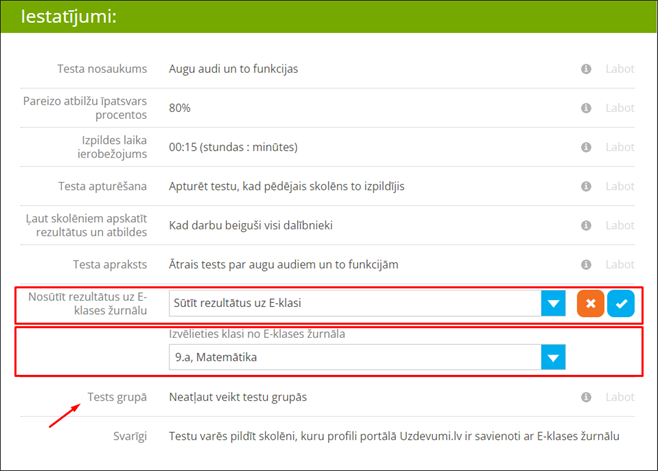The height and width of the screenshot is (471, 658).
Task: Edit when students can view results
Action: pyautogui.click(x=619, y=225)
